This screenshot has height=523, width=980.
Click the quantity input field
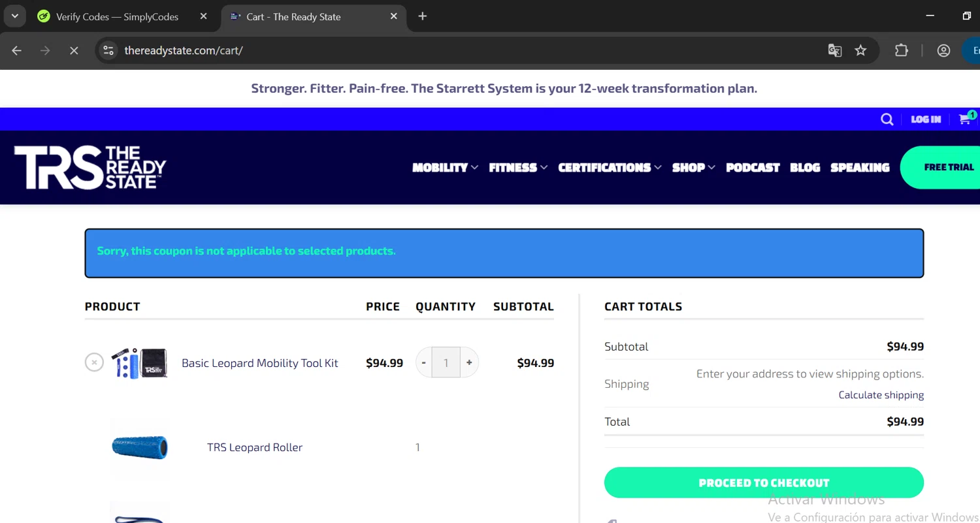(x=446, y=362)
